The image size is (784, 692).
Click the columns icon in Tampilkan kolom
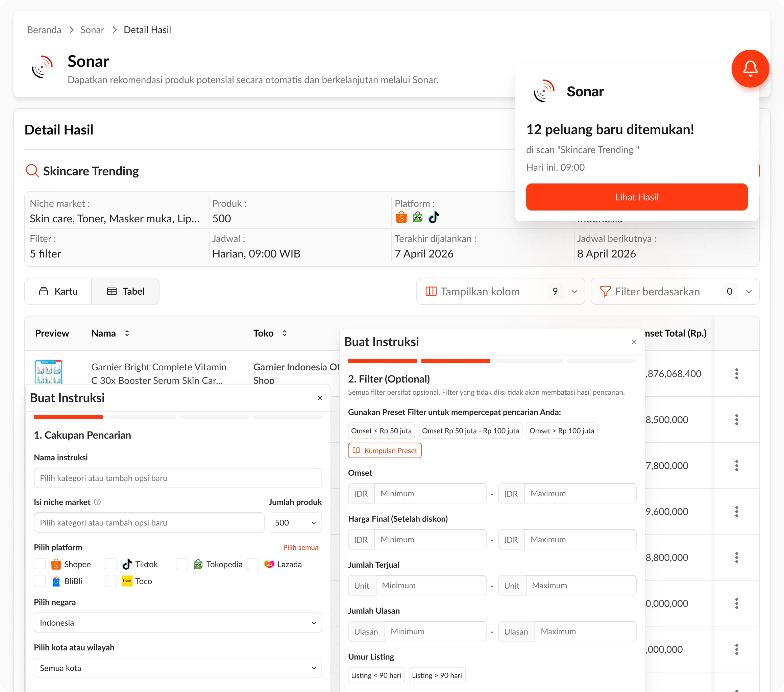[x=431, y=292]
